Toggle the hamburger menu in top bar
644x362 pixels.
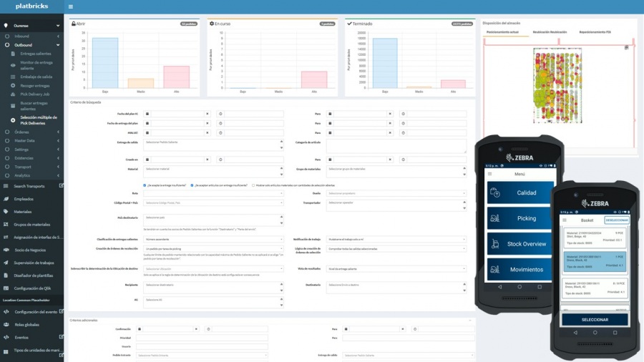pyautogui.click(x=70, y=6)
